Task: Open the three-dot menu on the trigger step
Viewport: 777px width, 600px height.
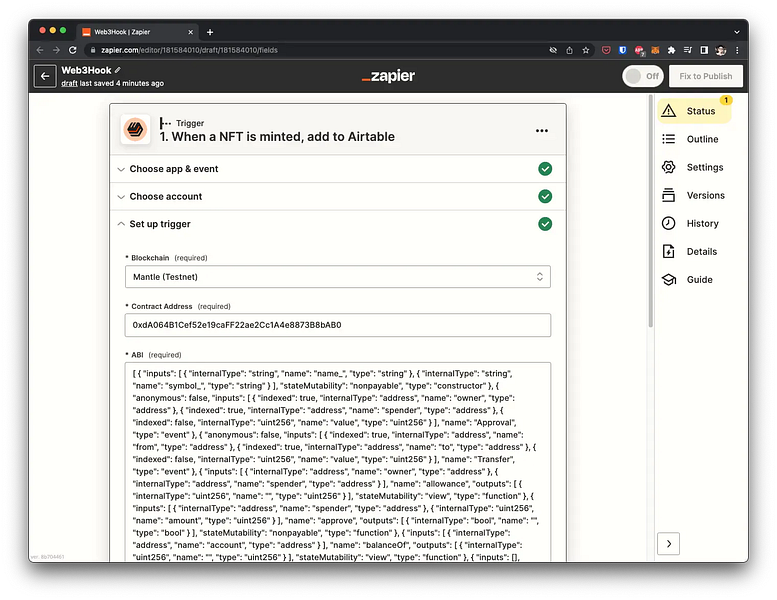Action: [x=542, y=131]
